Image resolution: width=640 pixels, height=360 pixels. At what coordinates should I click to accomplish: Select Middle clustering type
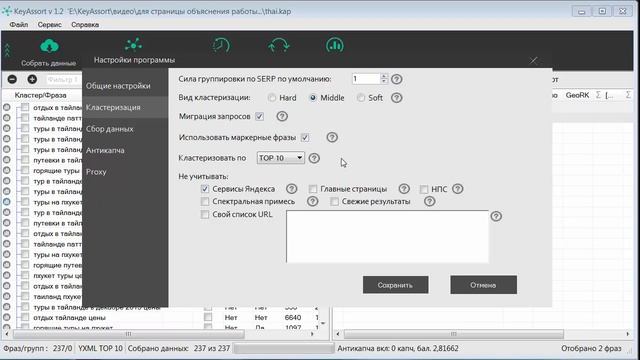pos(313,98)
